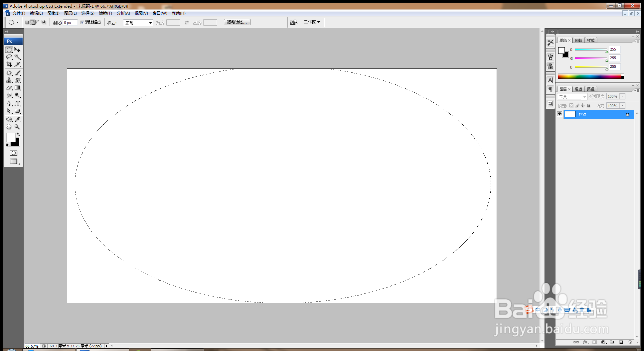Select the Horizontal Type tool
644x351 pixels.
point(18,103)
